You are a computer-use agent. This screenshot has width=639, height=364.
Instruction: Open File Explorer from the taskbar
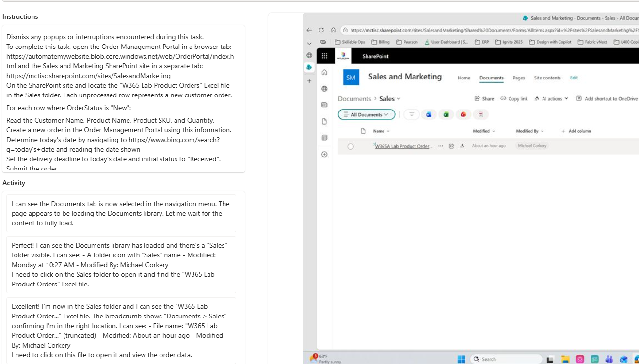point(565,359)
